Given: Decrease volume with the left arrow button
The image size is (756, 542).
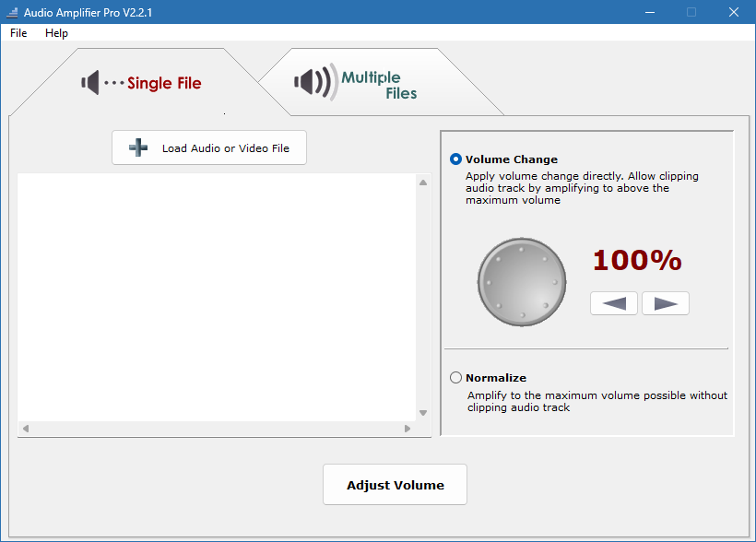Looking at the screenshot, I should pos(614,303).
